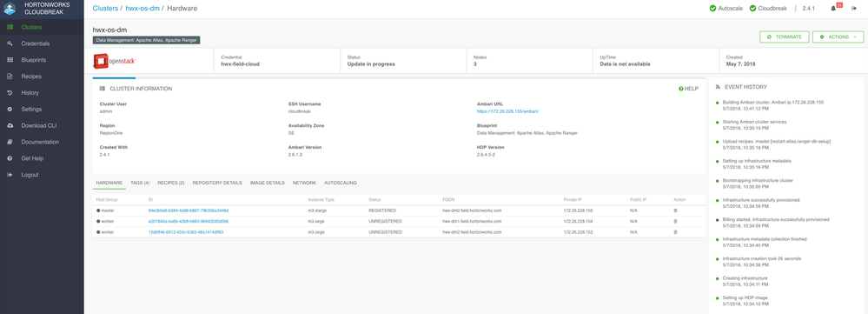Open worker instance ID 15dbff46 link
This screenshot has height=314, width=868.
coord(186,232)
